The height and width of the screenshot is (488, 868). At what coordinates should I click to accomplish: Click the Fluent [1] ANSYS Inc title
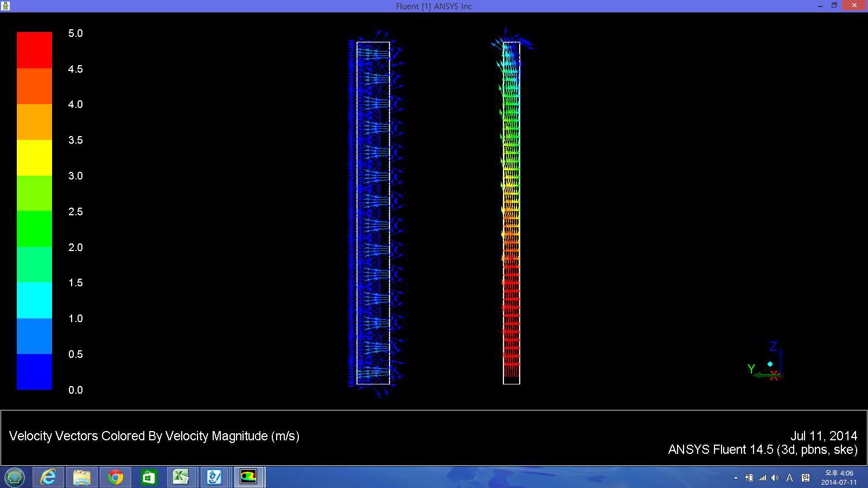[x=434, y=7]
